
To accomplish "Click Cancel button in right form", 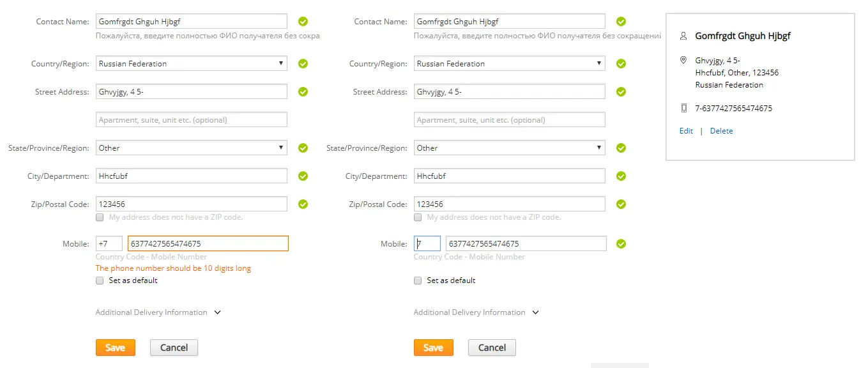I will [x=492, y=348].
